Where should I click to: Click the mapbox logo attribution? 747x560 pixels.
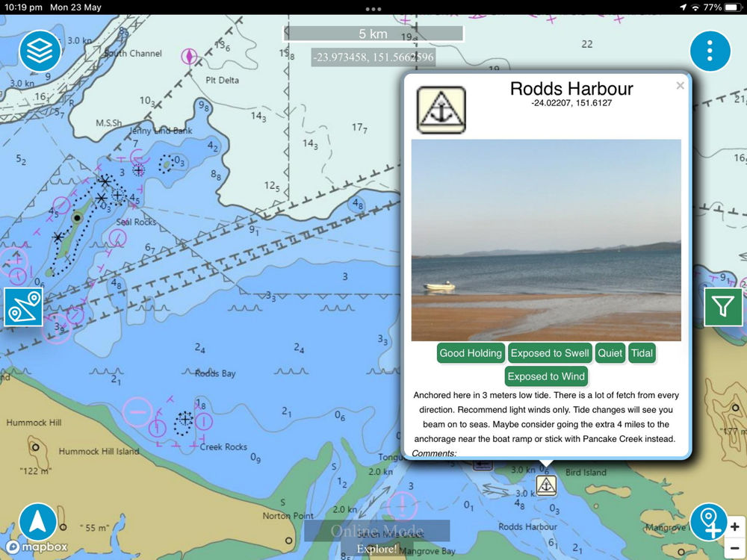(x=37, y=547)
